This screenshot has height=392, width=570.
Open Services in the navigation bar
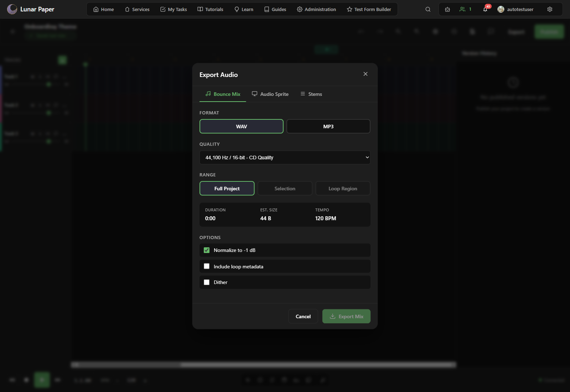coord(137,9)
